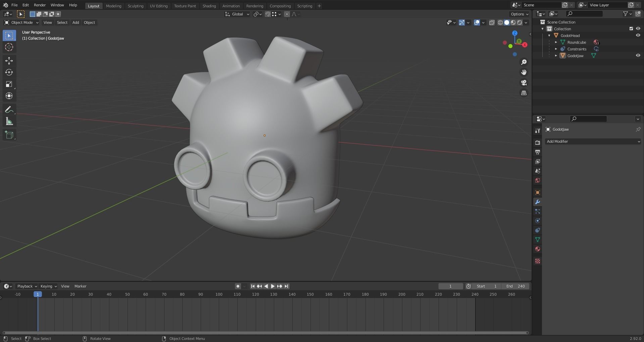Image resolution: width=644 pixels, height=342 pixels.
Task: Open Scene properties tab
Action: click(x=537, y=171)
